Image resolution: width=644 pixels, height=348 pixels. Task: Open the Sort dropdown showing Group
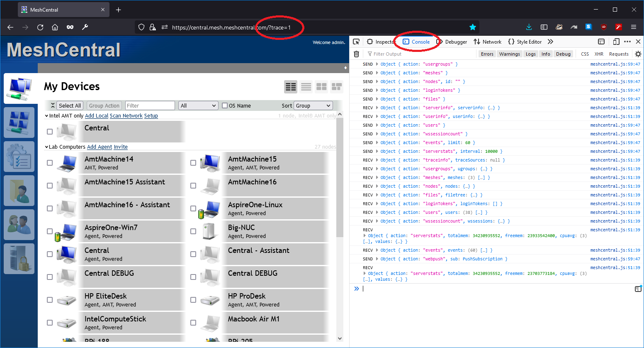(x=313, y=105)
